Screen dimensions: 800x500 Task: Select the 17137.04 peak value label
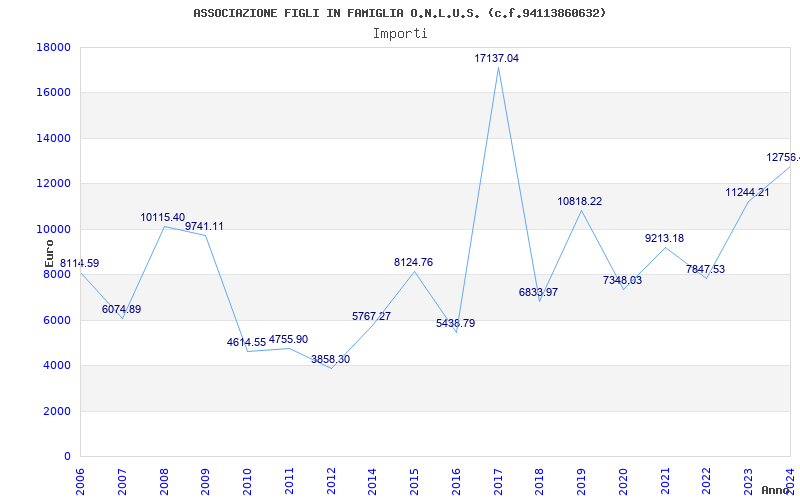(x=496, y=58)
